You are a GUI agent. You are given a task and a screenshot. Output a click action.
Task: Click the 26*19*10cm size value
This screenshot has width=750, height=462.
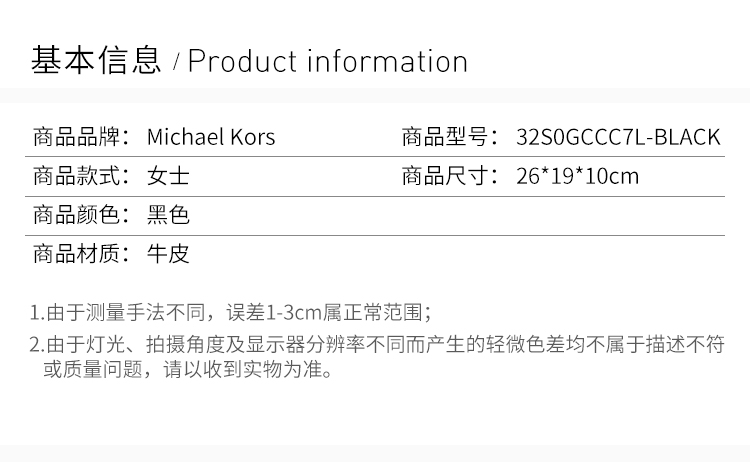[x=577, y=176]
